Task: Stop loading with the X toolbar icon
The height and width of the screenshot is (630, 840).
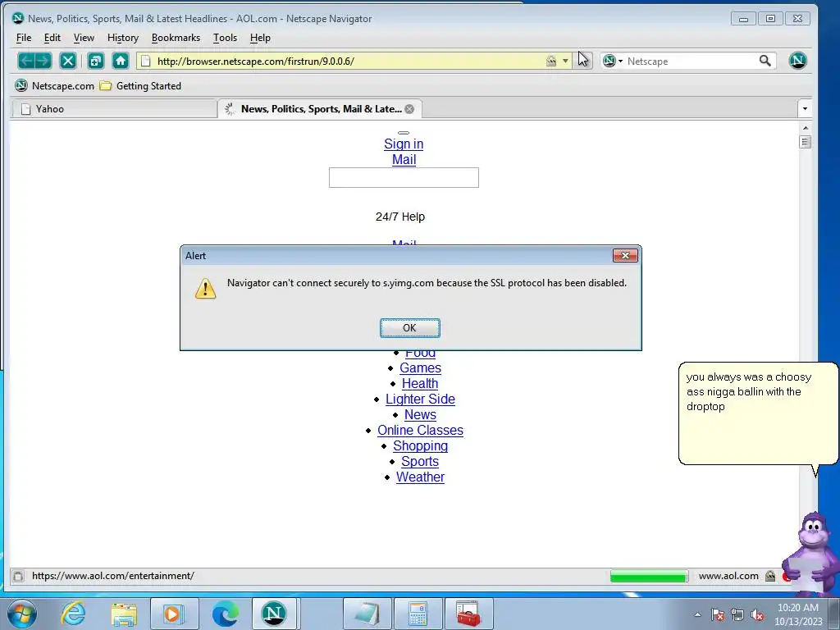Action: (68, 61)
